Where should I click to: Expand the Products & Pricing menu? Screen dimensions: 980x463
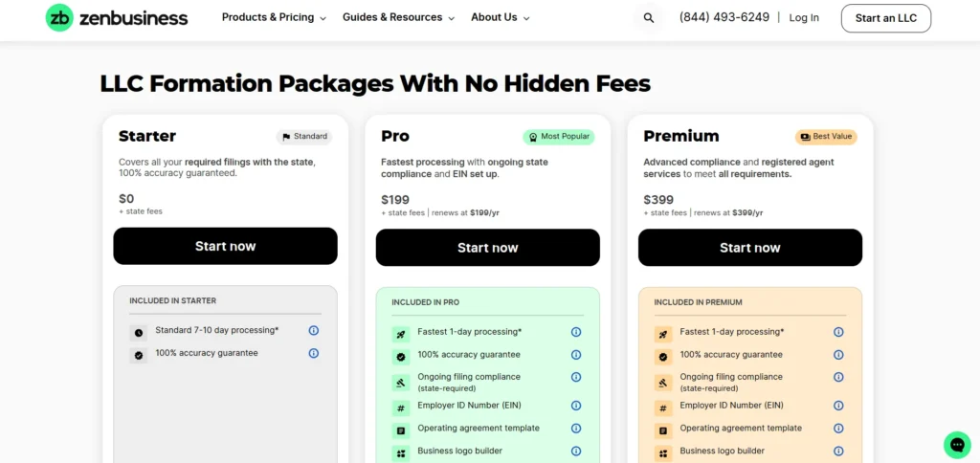pyautogui.click(x=274, y=18)
